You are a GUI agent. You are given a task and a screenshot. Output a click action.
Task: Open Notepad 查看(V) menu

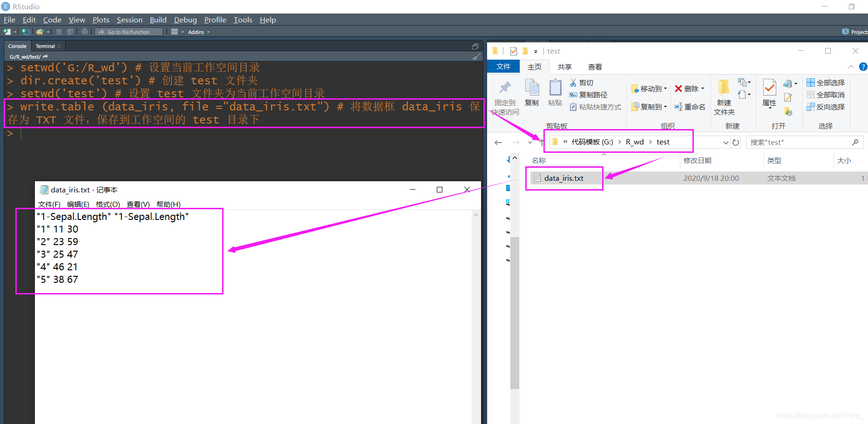(x=138, y=204)
